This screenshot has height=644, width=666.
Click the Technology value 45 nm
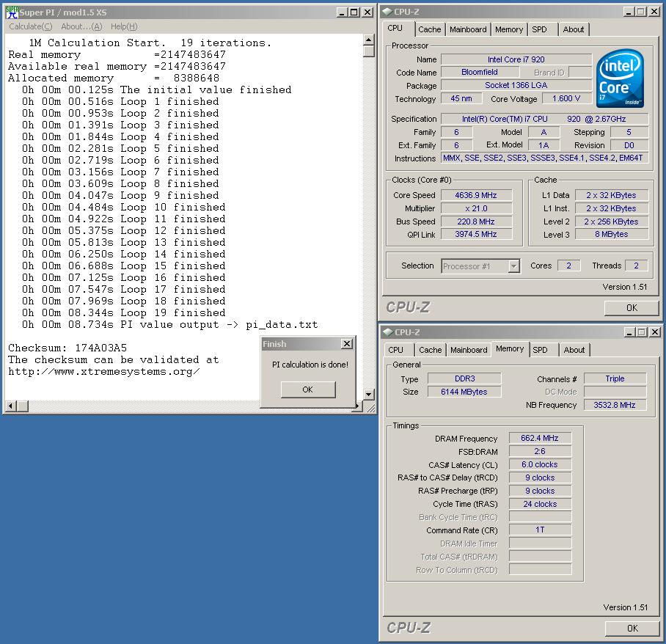click(x=461, y=98)
